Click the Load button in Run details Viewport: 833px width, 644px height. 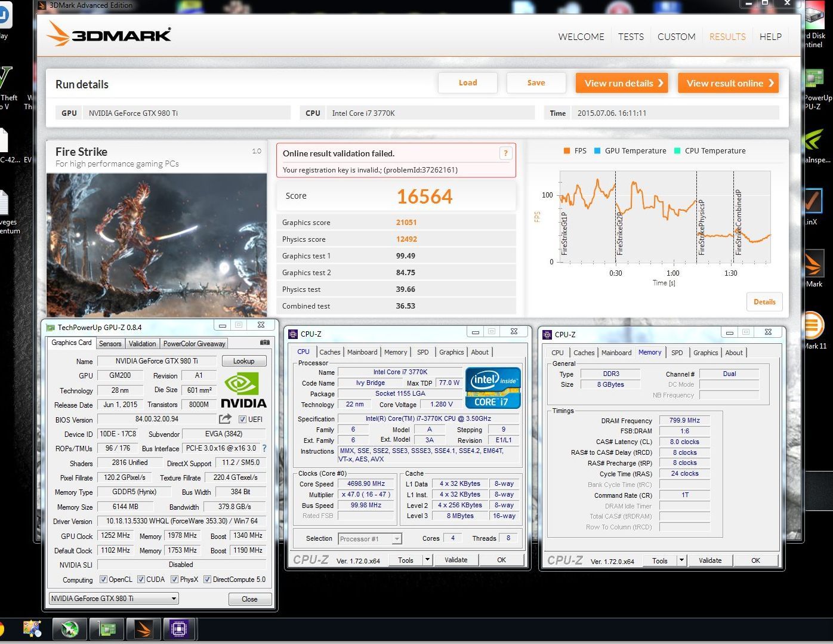(468, 83)
